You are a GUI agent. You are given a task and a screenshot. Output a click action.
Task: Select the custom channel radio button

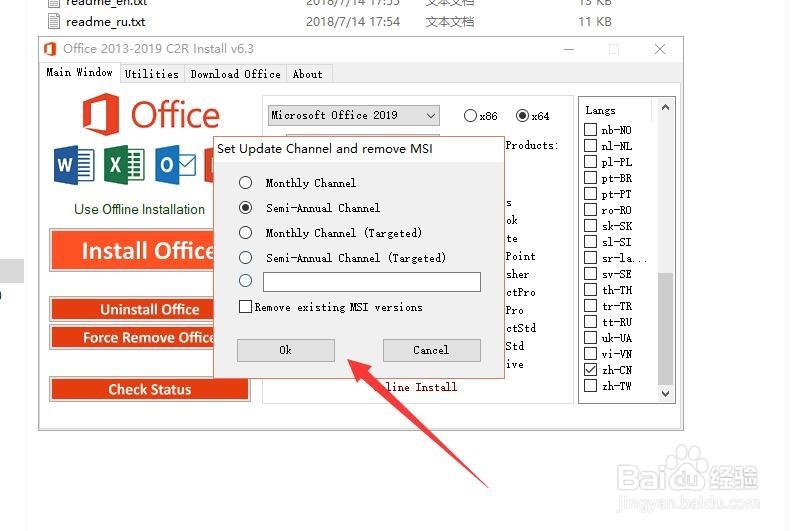[246, 280]
